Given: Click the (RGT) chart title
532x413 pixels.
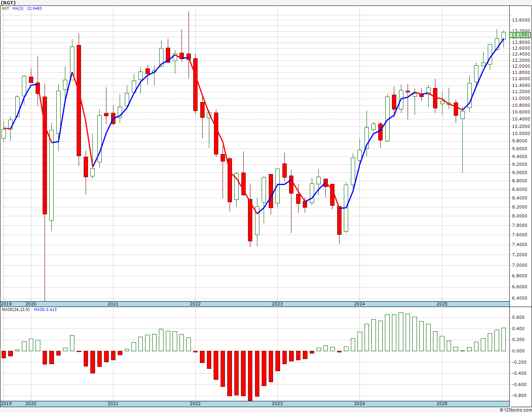Looking at the screenshot, I should (8, 3).
